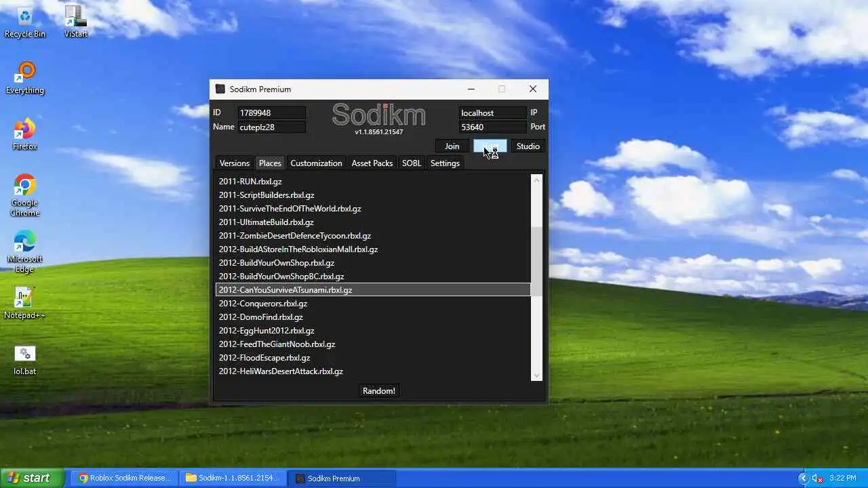Open the Start menu
This screenshot has width=868, height=488.
pos(32,478)
